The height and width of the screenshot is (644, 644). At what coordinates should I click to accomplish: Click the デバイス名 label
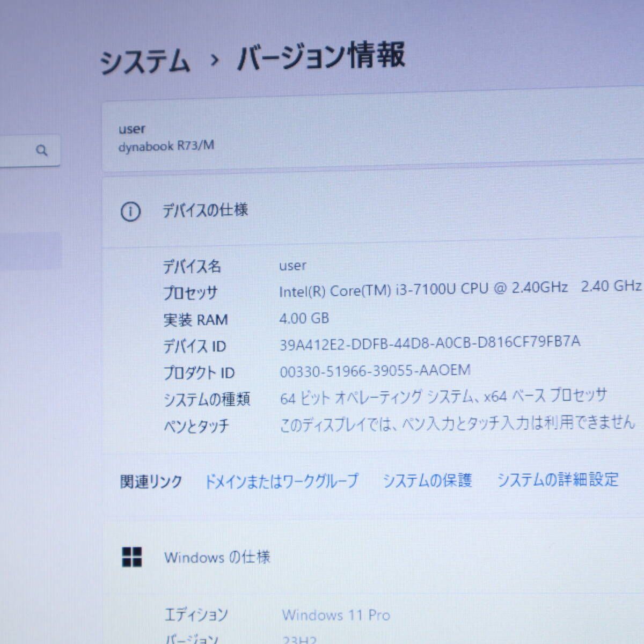192,266
